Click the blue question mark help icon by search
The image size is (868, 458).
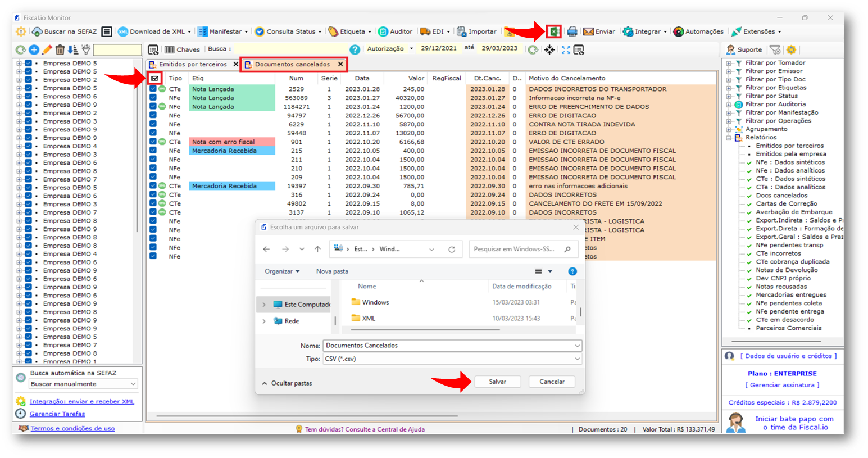(x=355, y=49)
